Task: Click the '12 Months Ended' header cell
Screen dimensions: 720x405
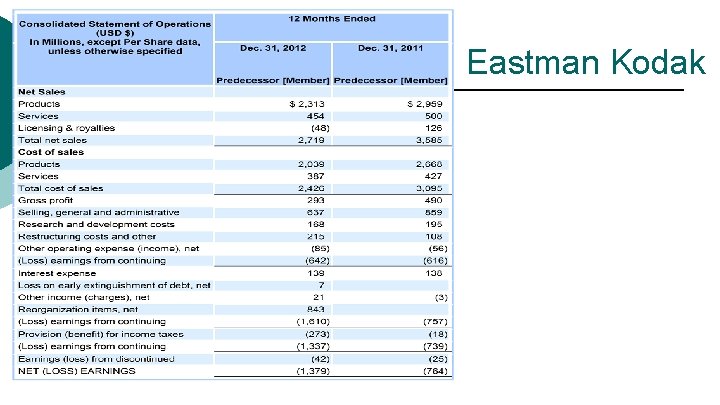Action: [332, 19]
